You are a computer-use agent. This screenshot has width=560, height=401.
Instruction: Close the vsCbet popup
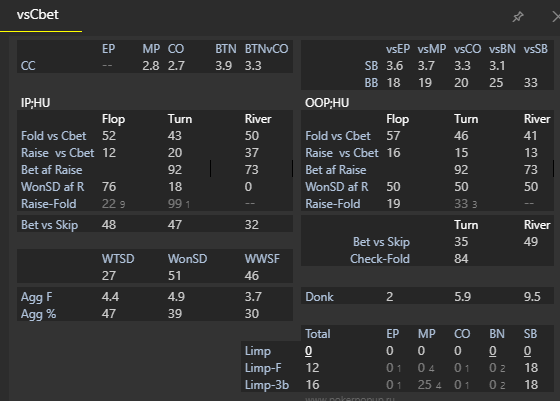click(556, 16)
